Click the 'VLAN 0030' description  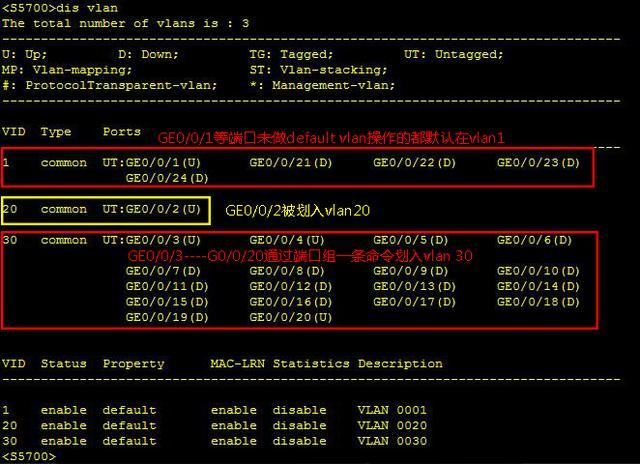tap(392, 441)
